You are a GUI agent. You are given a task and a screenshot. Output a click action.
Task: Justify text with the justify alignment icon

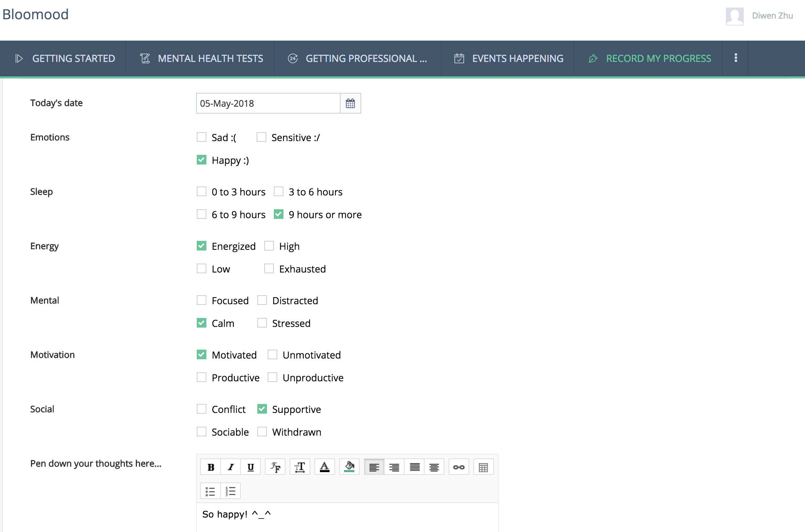click(415, 467)
